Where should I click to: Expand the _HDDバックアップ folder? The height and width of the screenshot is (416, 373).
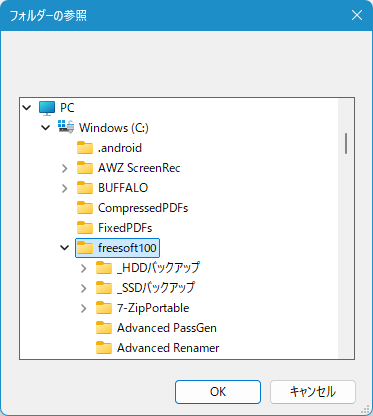(x=84, y=268)
